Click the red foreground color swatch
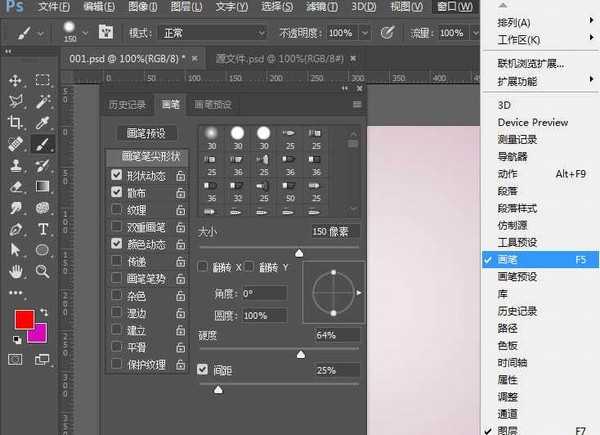Viewport: 600px width, 435px height. coord(23,317)
